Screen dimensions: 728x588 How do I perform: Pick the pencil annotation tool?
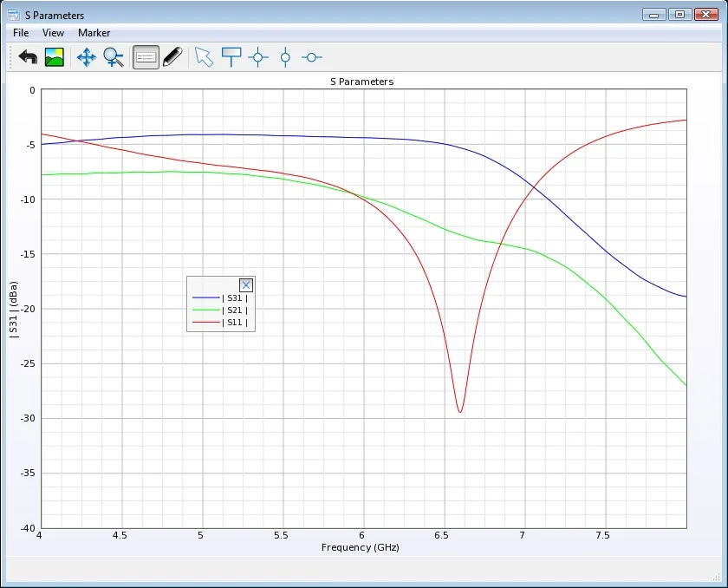click(171, 56)
